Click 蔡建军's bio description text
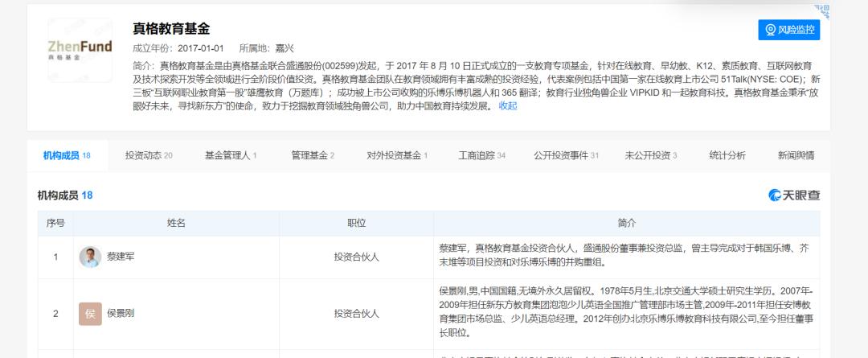This screenshot has height=358, width=868. pos(624,256)
